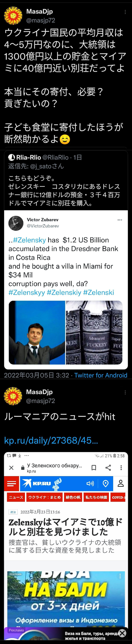132x644 pixels.
Task: Open the red hamburger menu on KP.RU
Action: [x=12, y=484]
